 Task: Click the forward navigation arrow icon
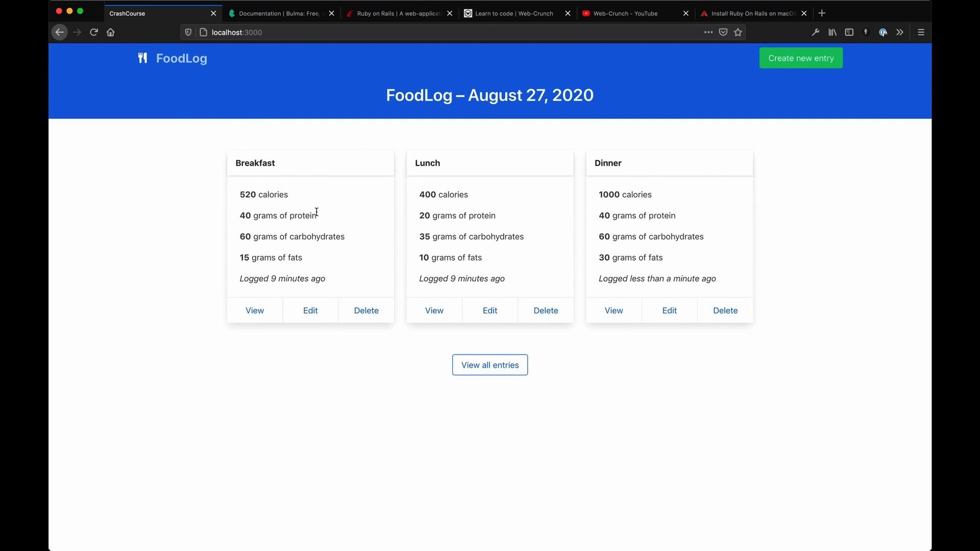coord(77,32)
